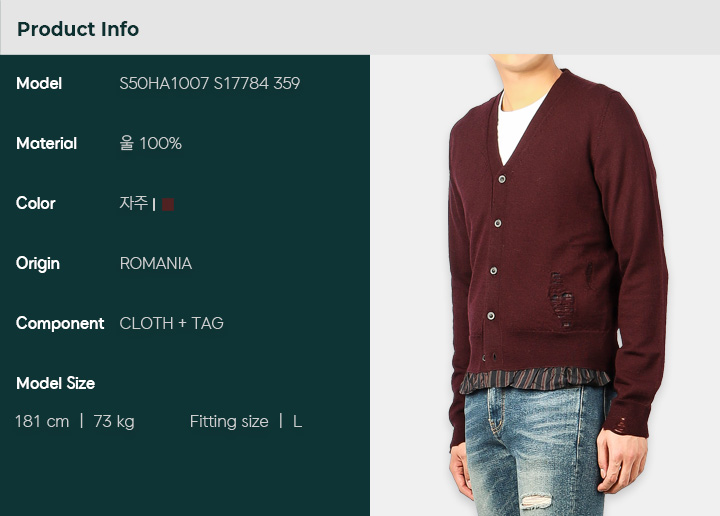This screenshot has height=516, width=720.
Task: Select the model number S50HA1007 S17784 359
Action: pyautogui.click(x=210, y=84)
